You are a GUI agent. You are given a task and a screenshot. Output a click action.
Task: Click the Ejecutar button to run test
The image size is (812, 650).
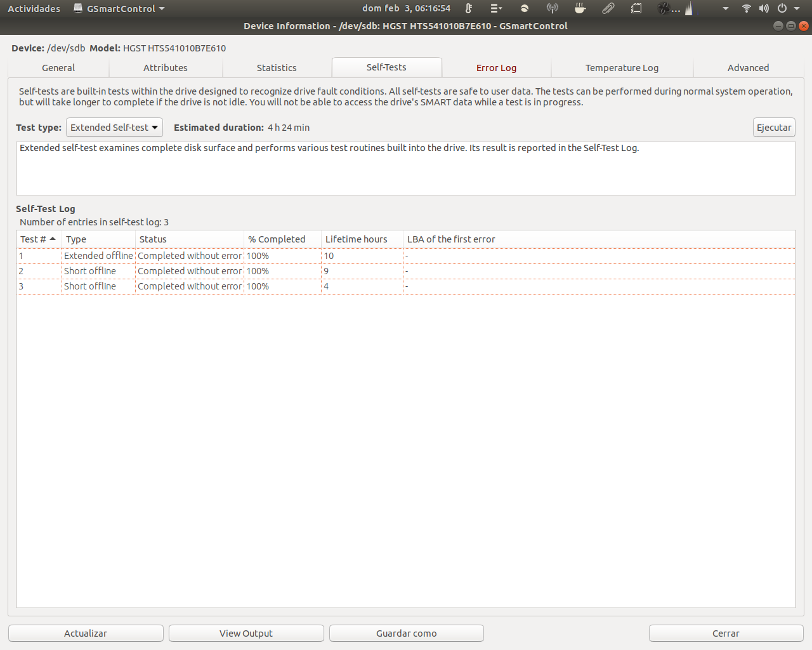click(774, 128)
